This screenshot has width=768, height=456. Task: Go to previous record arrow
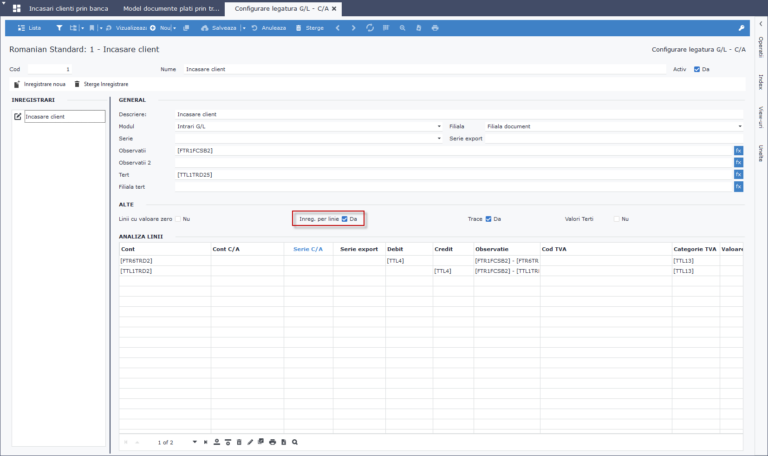(x=337, y=28)
